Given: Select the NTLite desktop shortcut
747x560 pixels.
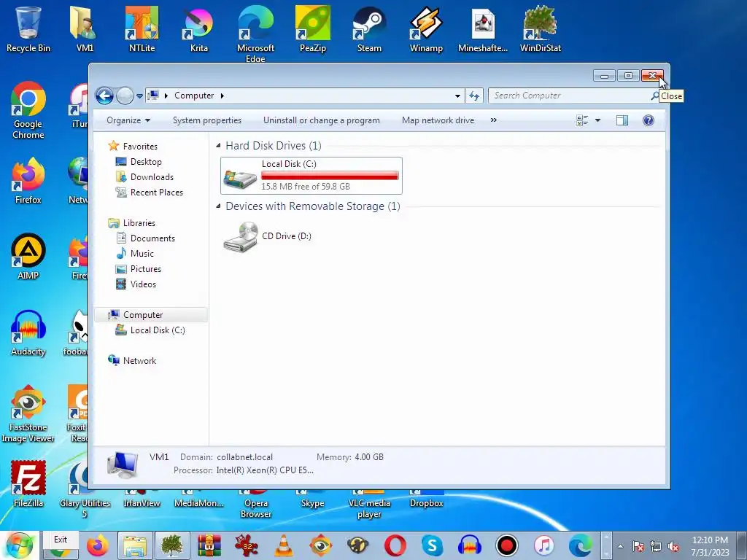Looking at the screenshot, I should [142, 28].
